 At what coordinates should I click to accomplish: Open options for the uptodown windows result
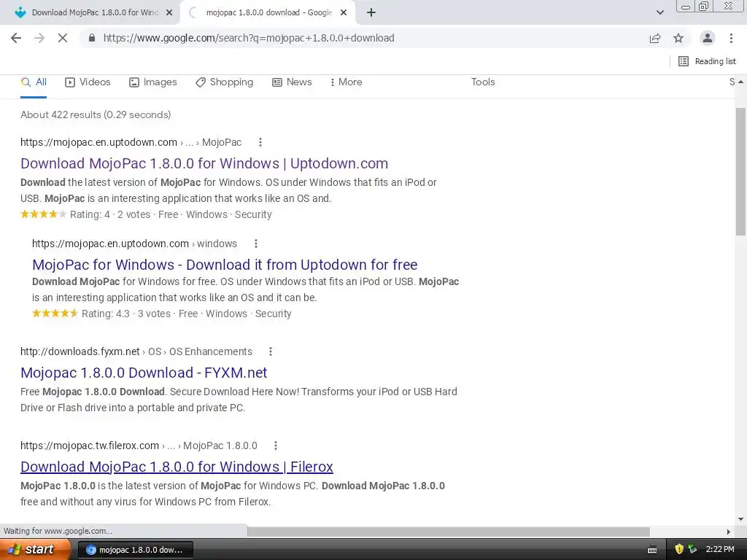pyautogui.click(x=256, y=244)
